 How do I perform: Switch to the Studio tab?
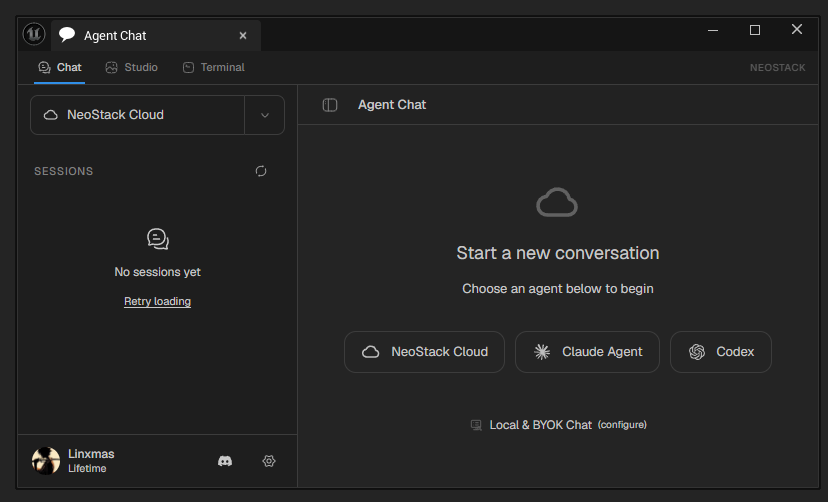(x=131, y=68)
